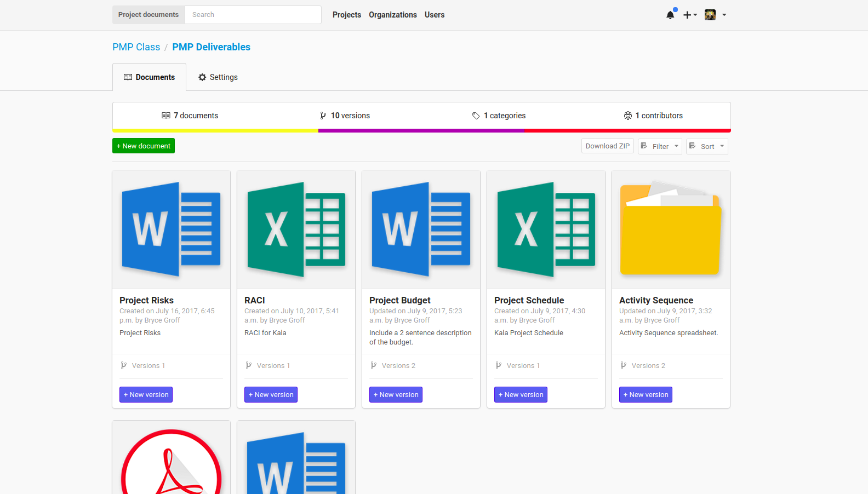Screen dimensions: 868x494
Task: Open the Project Budget Word icon
Action: tap(421, 229)
